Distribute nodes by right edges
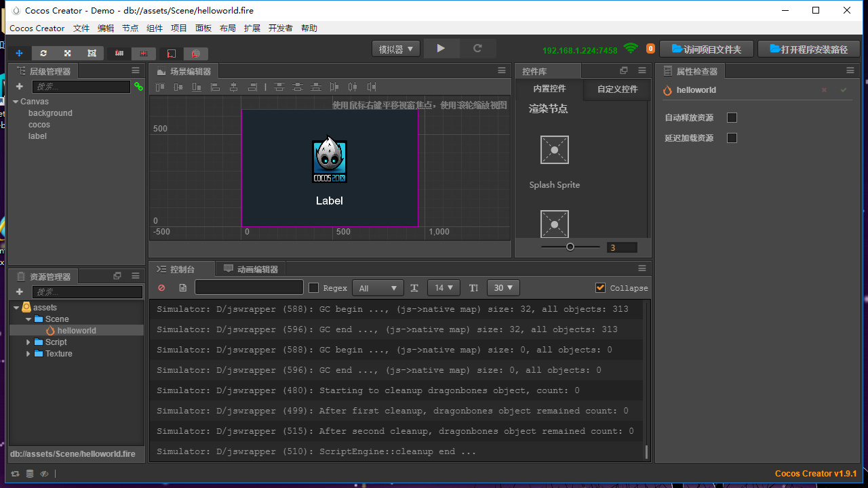Screen dimensions: 868x488 tap(372, 87)
